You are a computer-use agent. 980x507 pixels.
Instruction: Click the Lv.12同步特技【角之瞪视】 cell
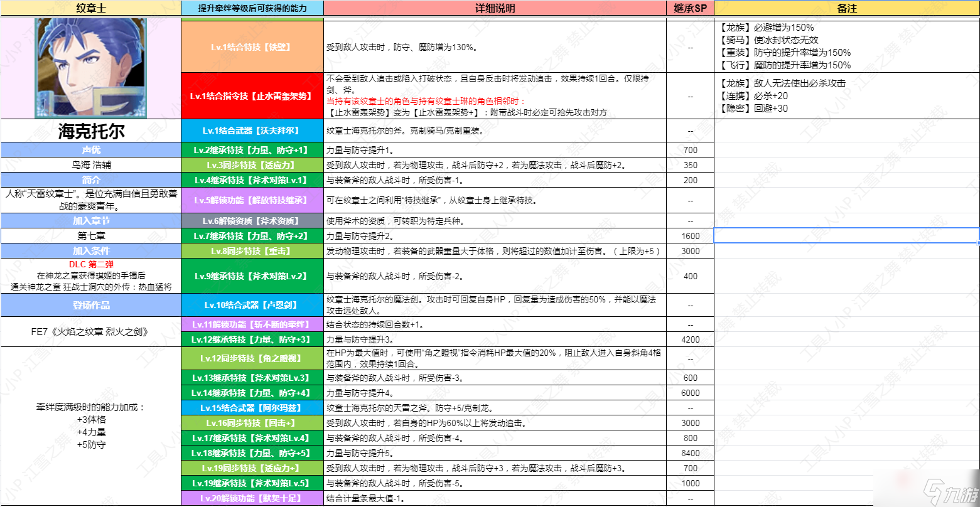click(252, 358)
